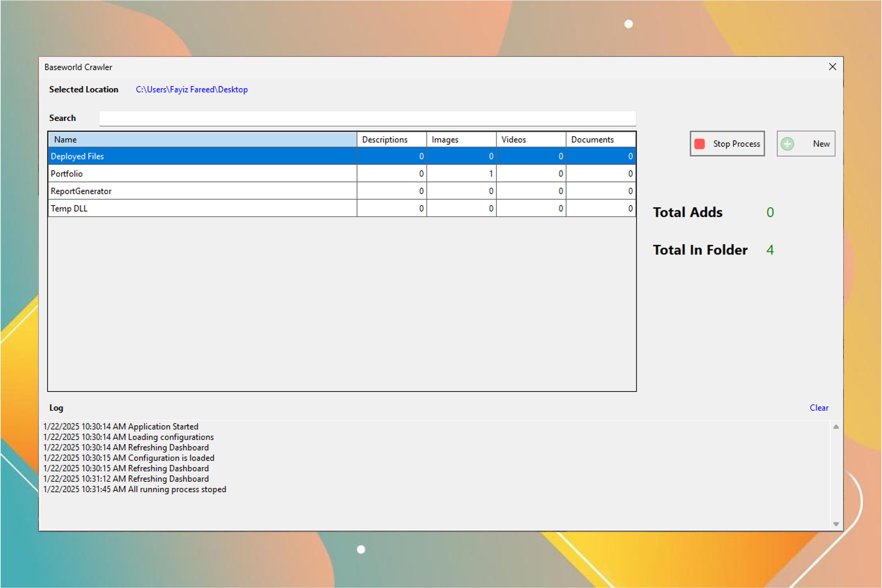882x588 pixels.
Task: Click the Selected Location label
Action: [84, 89]
